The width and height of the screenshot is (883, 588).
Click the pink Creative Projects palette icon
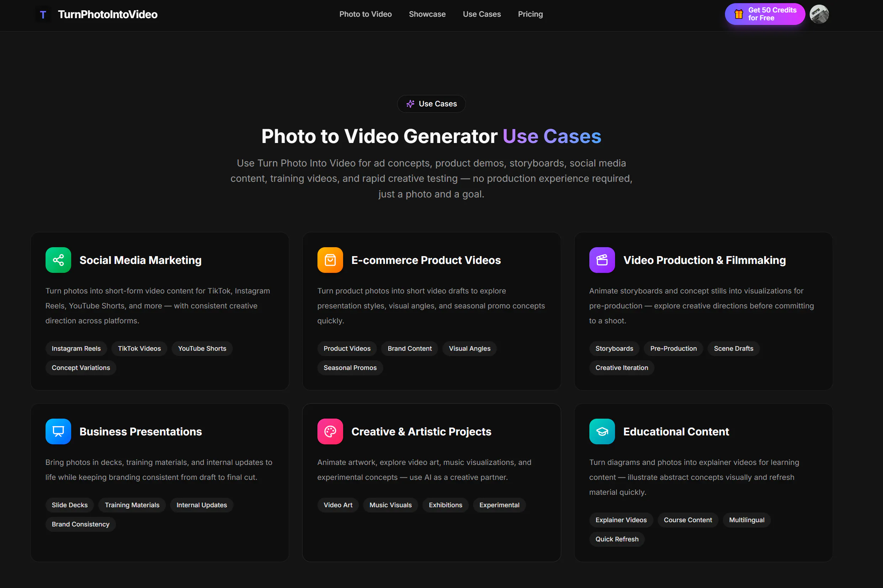coord(330,431)
